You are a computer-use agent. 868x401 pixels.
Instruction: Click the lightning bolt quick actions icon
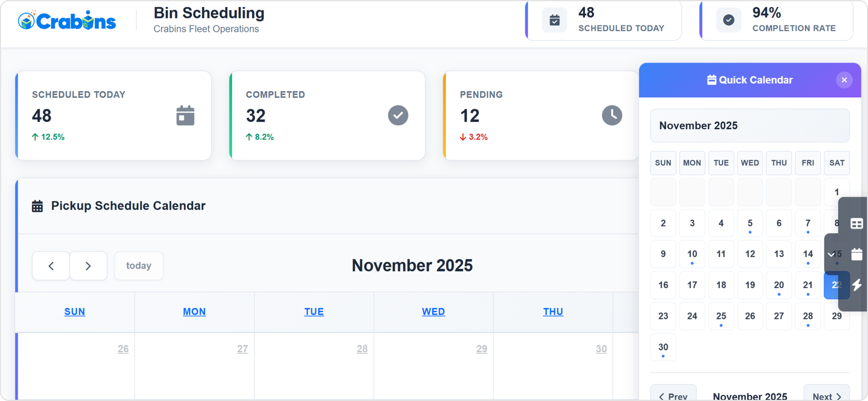(857, 285)
